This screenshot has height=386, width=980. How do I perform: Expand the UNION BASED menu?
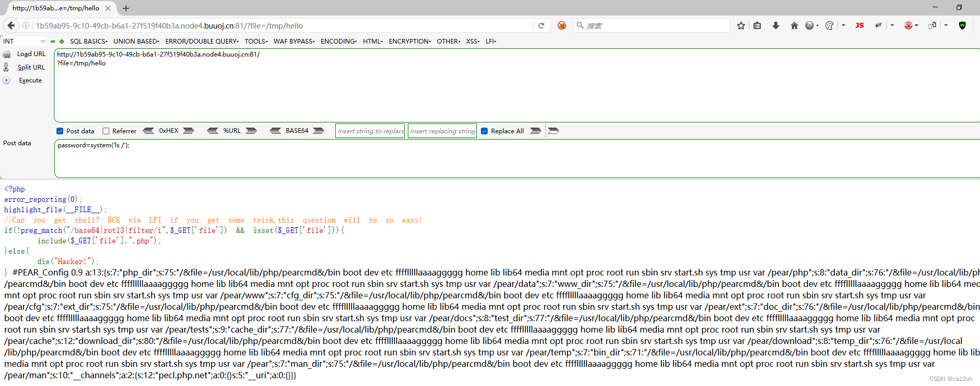point(136,42)
